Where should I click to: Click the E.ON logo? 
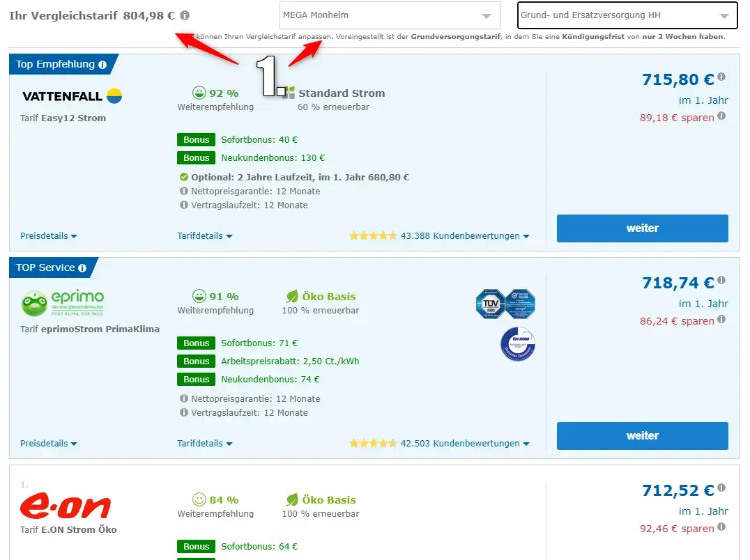pos(66,506)
